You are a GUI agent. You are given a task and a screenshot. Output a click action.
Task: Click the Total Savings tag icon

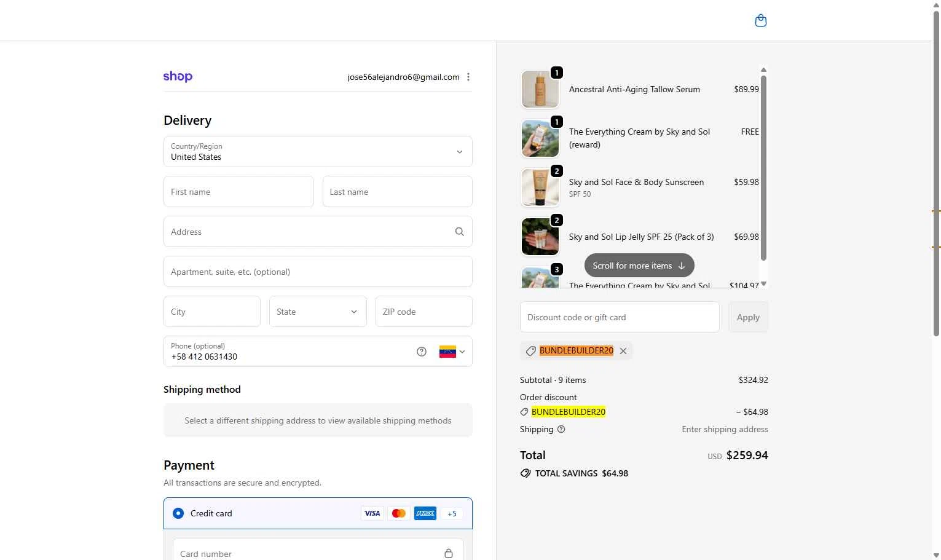(526, 473)
